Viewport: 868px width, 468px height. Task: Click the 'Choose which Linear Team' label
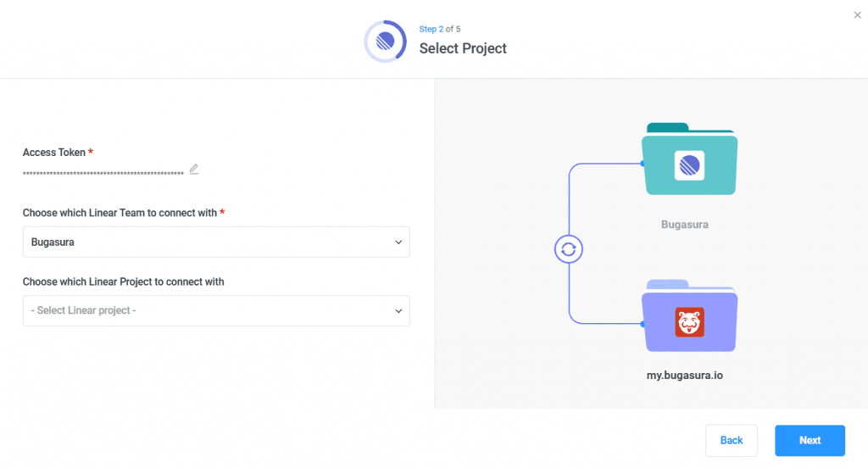pyautogui.click(x=120, y=213)
